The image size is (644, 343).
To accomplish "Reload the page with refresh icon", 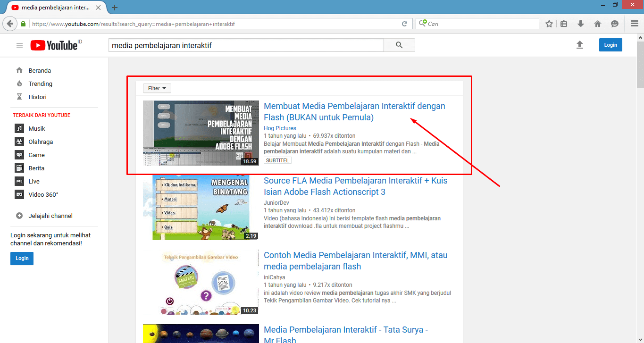I will 404,24.
